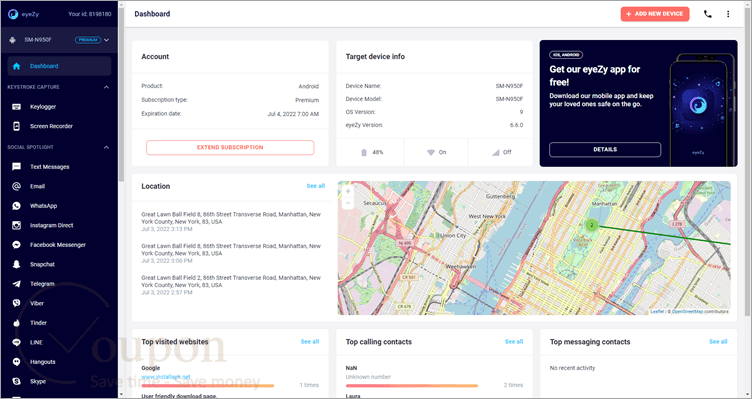Click the Add New Device button

click(655, 14)
